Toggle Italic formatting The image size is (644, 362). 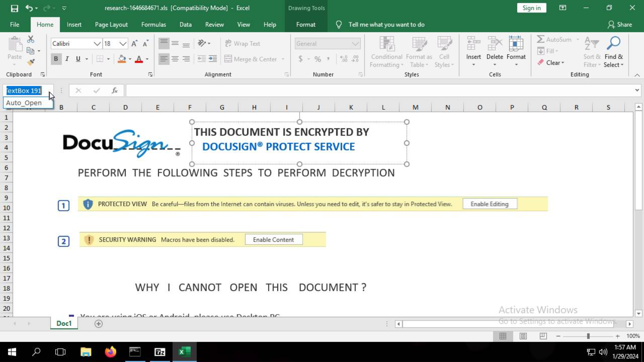point(67,59)
